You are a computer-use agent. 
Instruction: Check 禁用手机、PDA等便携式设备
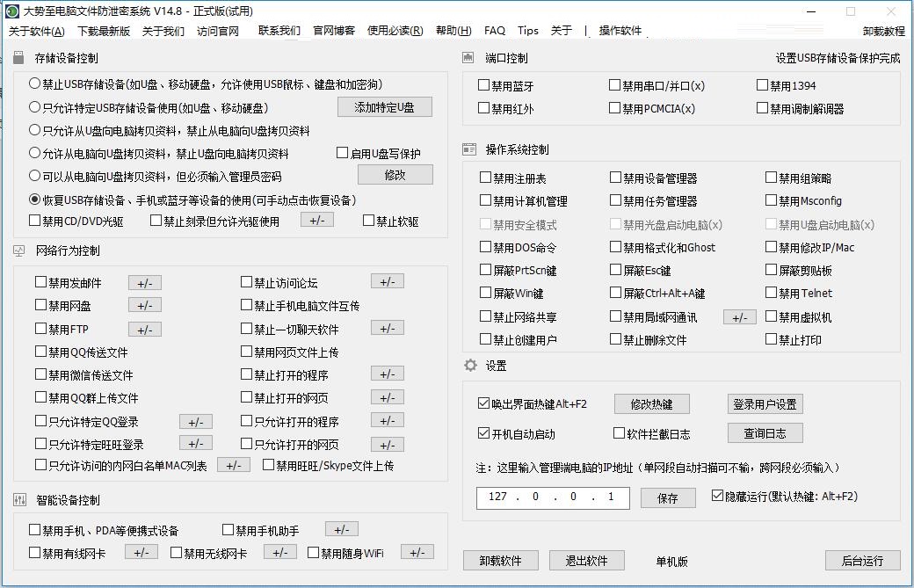point(35,530)
